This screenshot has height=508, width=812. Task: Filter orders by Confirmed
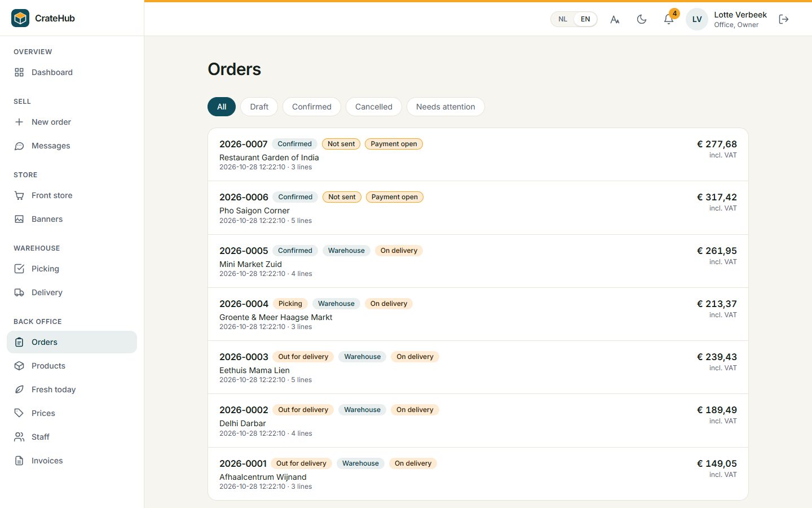312,107
